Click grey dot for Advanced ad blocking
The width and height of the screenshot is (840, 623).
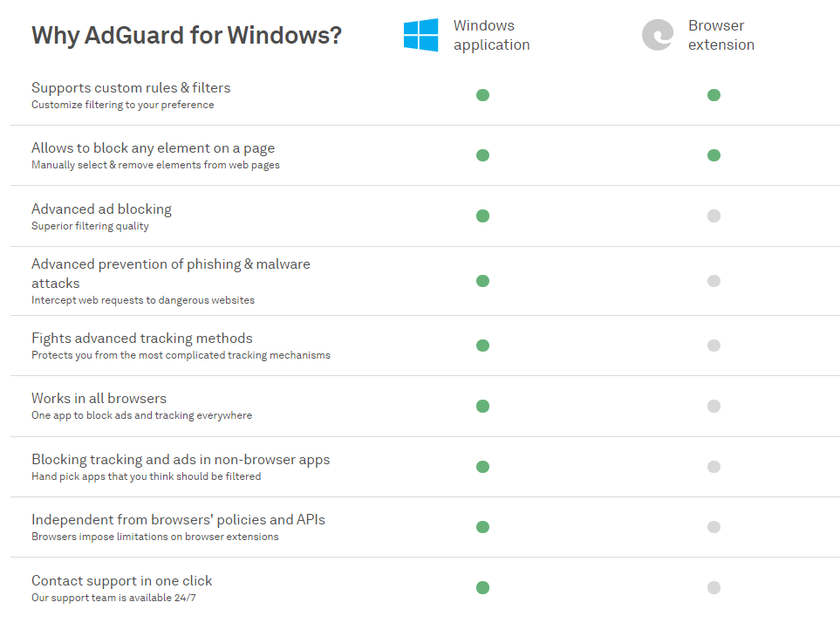[714, 216]
